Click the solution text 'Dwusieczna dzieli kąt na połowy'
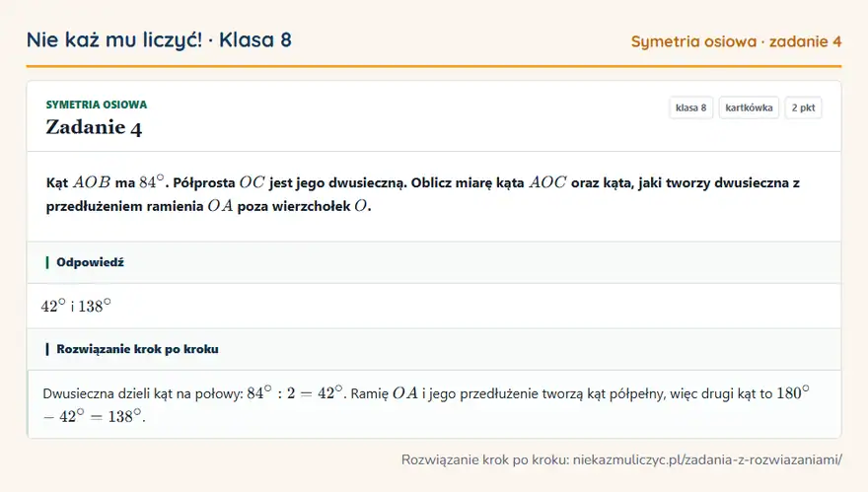The height and width of the screenshot is (492, 868). coord(426,404)
